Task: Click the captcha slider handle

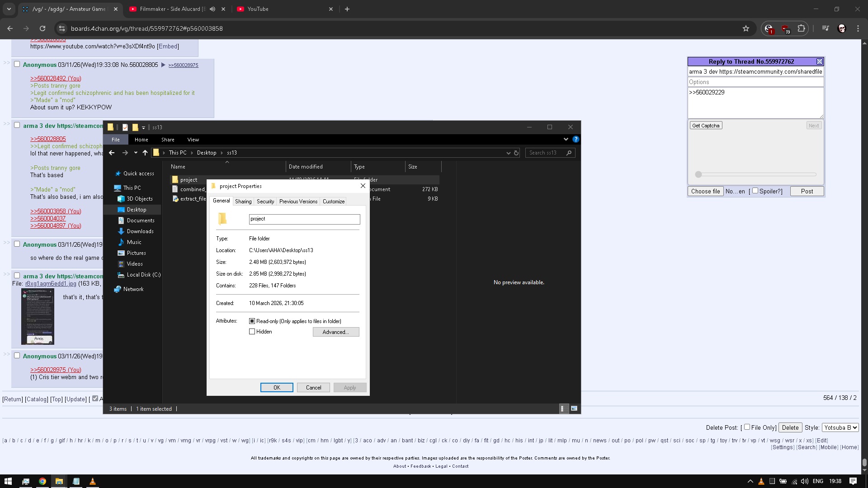Action: [698, 174]
